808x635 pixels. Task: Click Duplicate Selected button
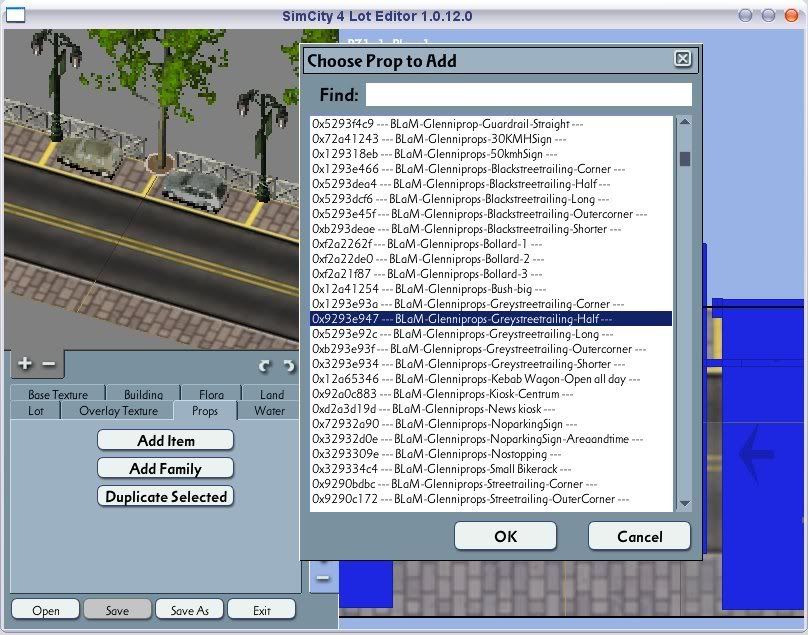(165, 496)
